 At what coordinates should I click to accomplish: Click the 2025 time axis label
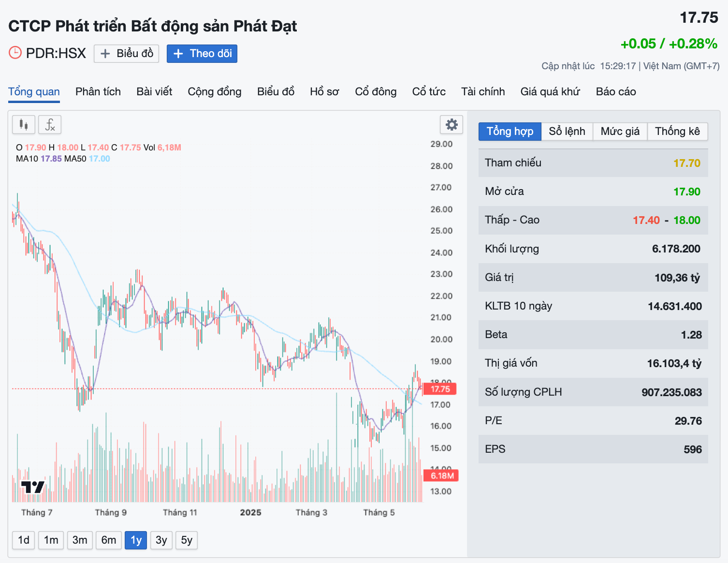(250, 513)
